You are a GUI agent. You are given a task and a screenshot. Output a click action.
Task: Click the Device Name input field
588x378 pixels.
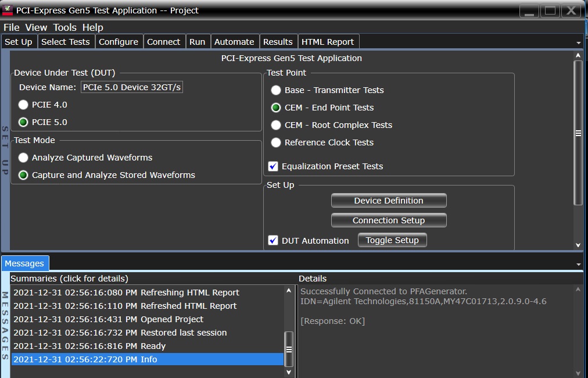coord(132,87)
